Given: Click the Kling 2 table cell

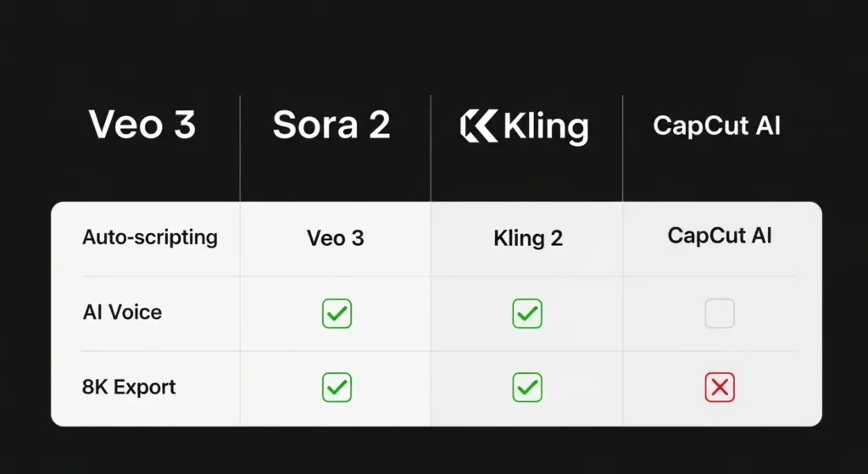Looking at the screenshot, I should [x=528, y=238].
